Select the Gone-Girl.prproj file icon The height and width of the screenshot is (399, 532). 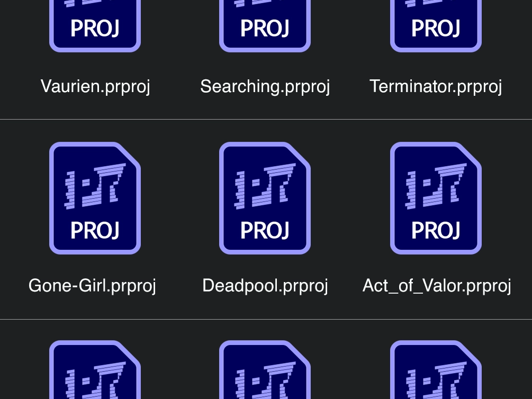point(95,198)
